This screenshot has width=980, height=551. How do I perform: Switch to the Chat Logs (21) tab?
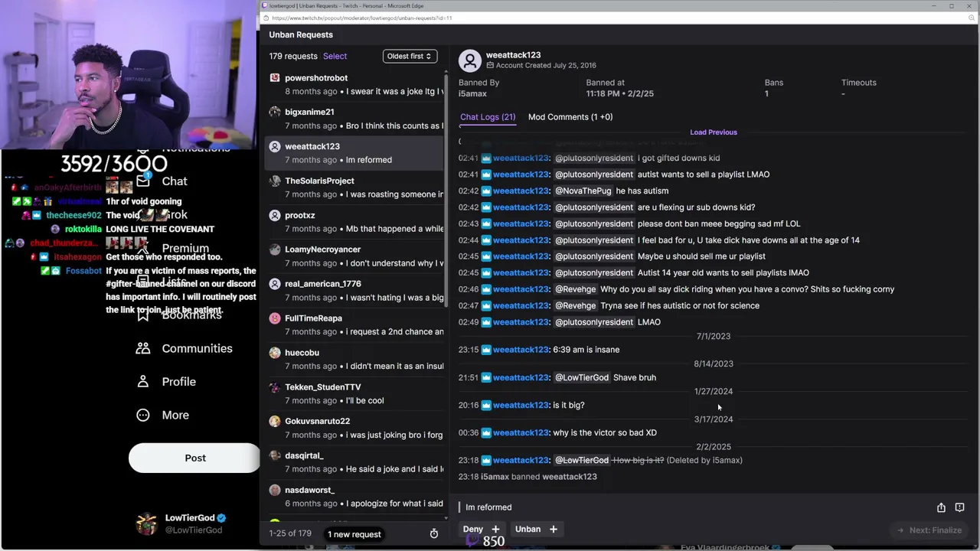488,117
